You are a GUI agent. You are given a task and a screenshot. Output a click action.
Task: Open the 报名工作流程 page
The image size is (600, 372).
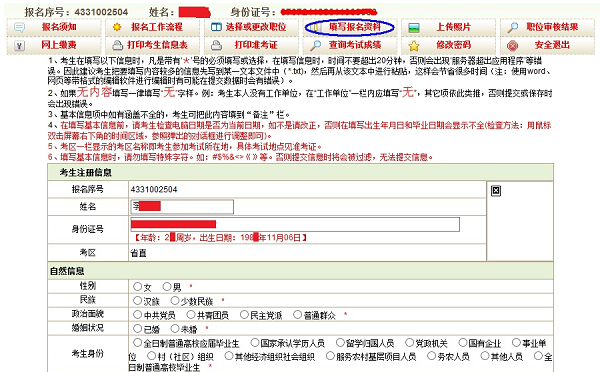pyautogui.click(x=157, y=27)
